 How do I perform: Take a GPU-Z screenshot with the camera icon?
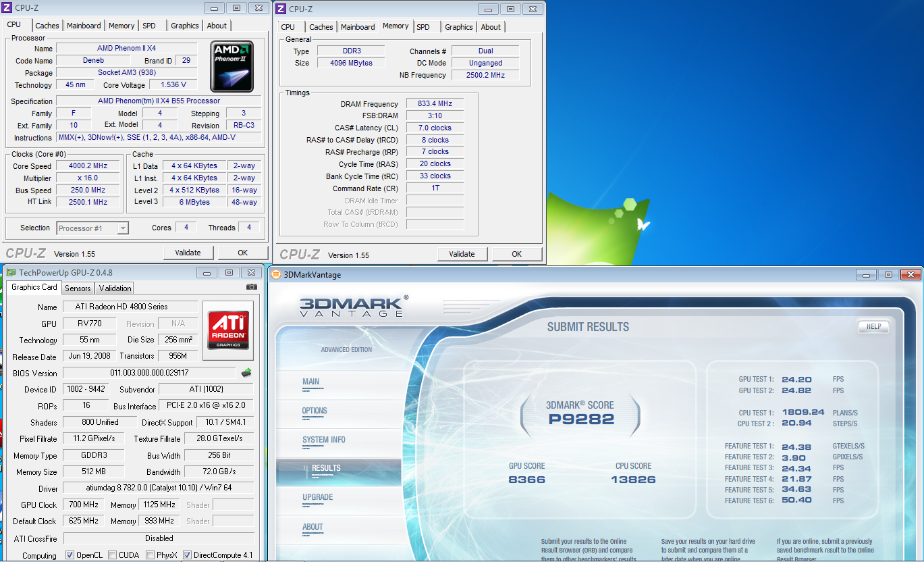point(252,287)
